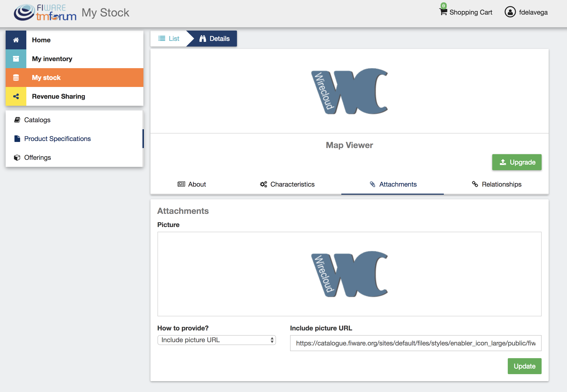Open the How to provide dropdown
Screen dimensions: 567x392
pyautogui.click(x=217, y=340)
